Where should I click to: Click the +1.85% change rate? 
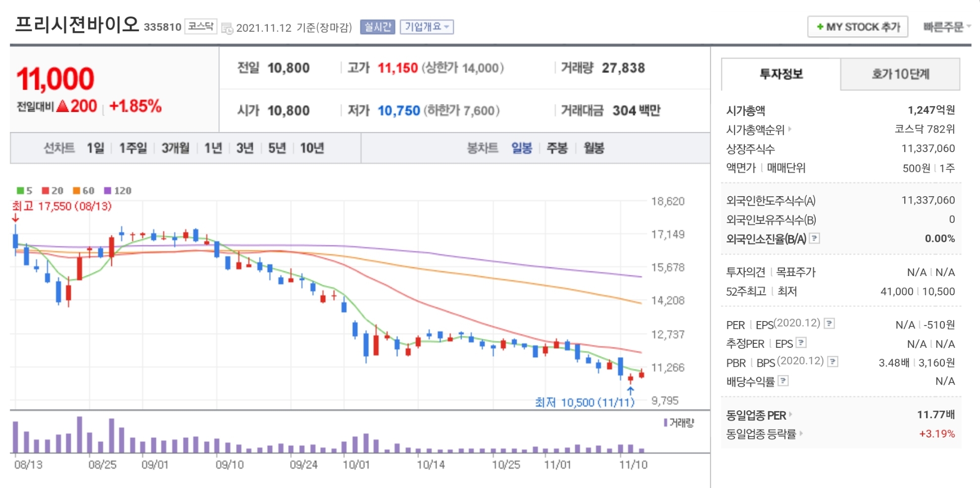[x=135, y=106]
